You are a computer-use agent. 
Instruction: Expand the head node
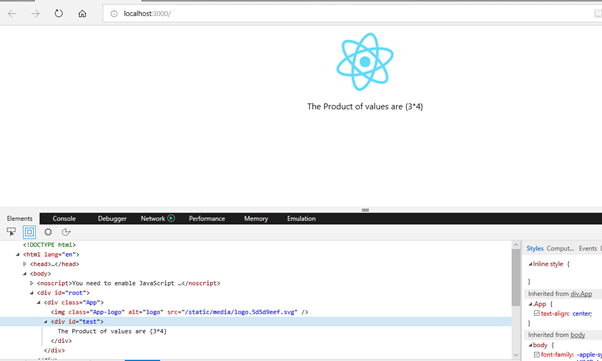[x=25, y=264]
